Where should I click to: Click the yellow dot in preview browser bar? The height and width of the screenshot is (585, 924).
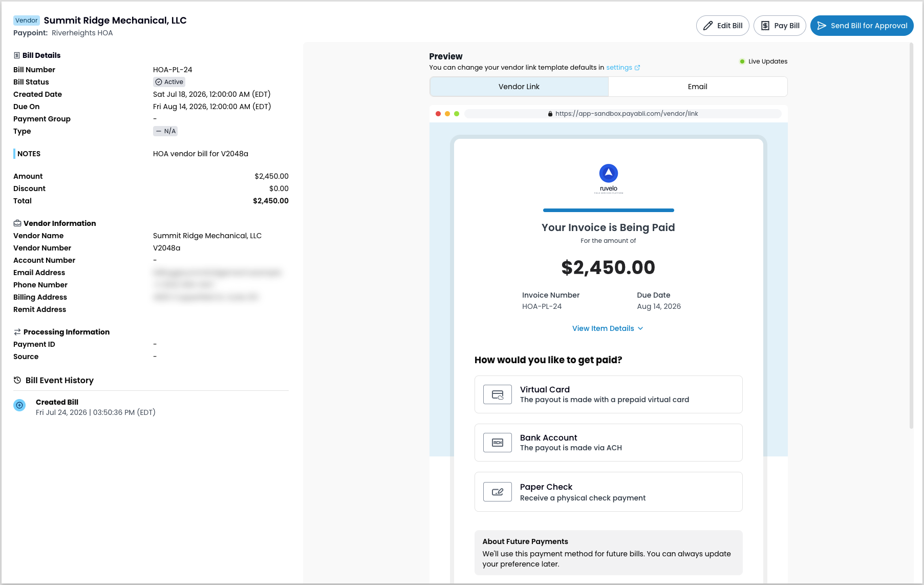pos(447,114)
